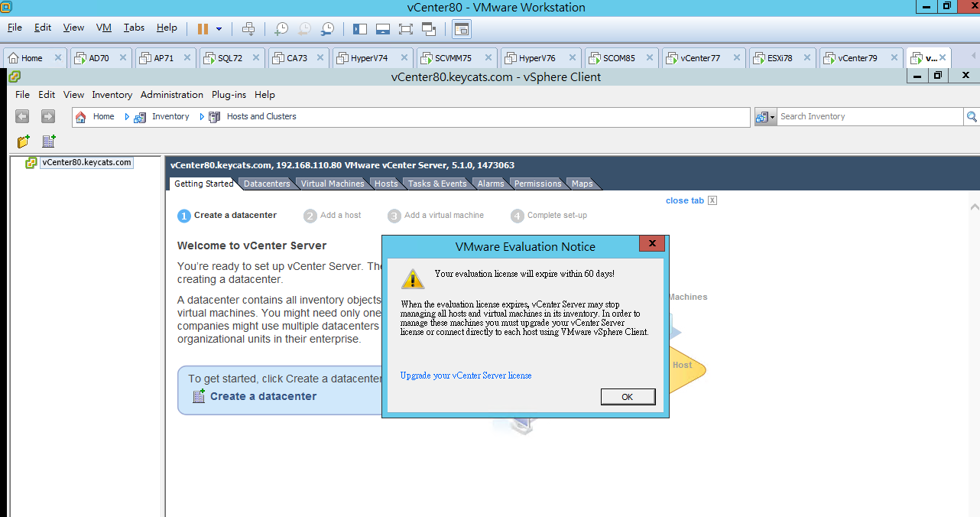Open Workstation Edit menu
980x517 pixels.
(x=43, y=28)
